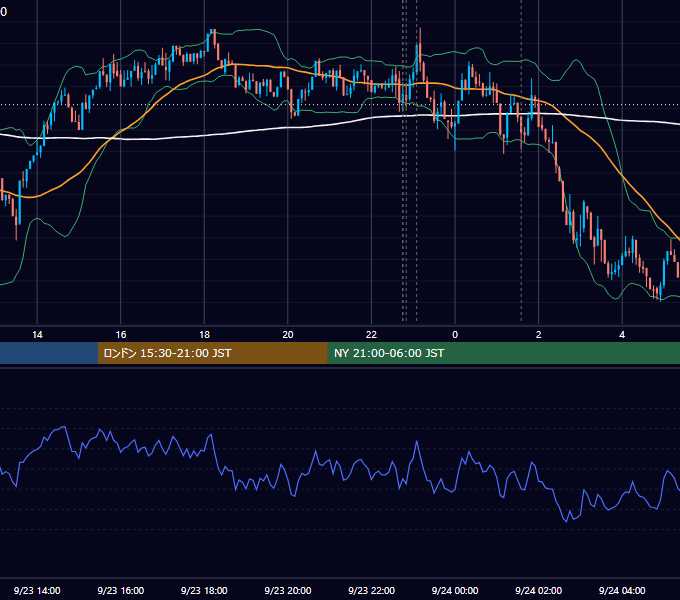Click the 4 hour label on price chart axis
The height and width of the screenshot is (600, 680).
(622, 334)
